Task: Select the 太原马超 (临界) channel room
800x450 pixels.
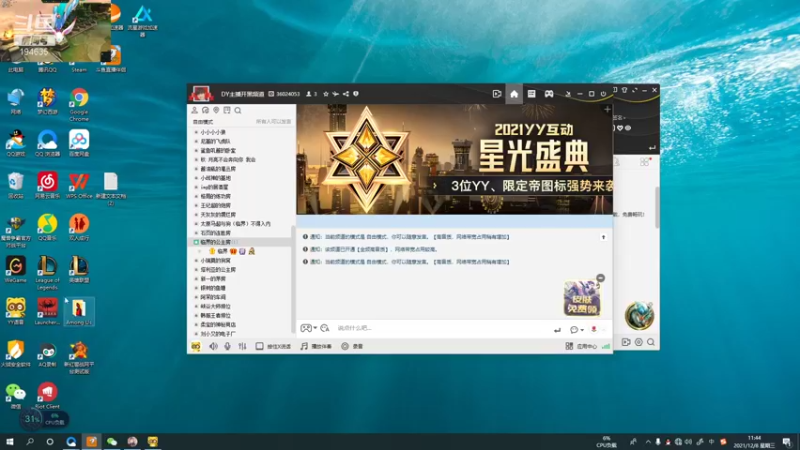Action: coord(235,223)
